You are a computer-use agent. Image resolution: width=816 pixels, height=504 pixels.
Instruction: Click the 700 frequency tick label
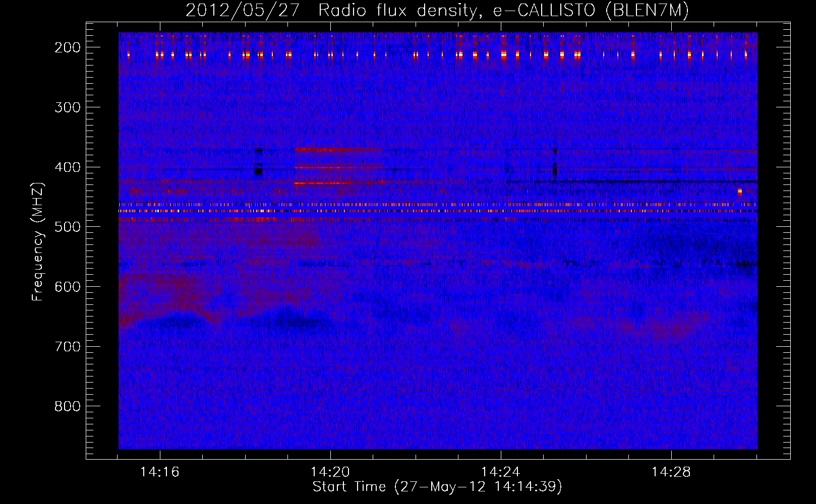[x=68, y=347]
